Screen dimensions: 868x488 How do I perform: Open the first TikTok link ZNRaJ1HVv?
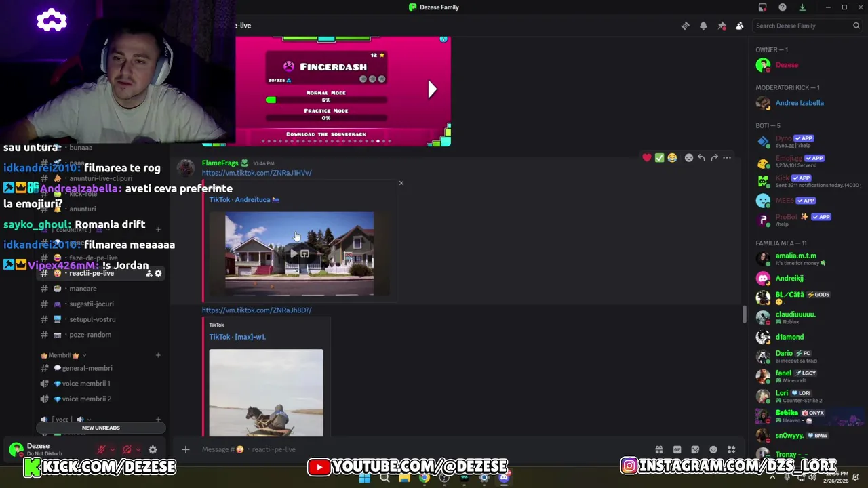coord(256,173)
